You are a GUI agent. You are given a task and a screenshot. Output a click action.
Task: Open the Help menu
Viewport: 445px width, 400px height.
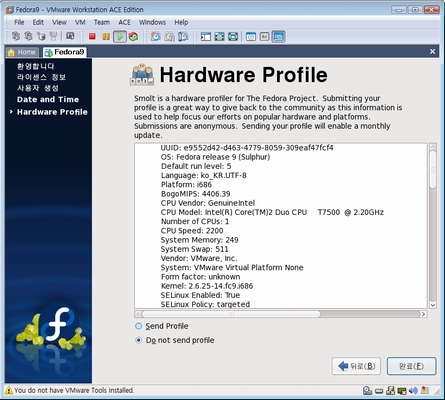pos(181,22)
